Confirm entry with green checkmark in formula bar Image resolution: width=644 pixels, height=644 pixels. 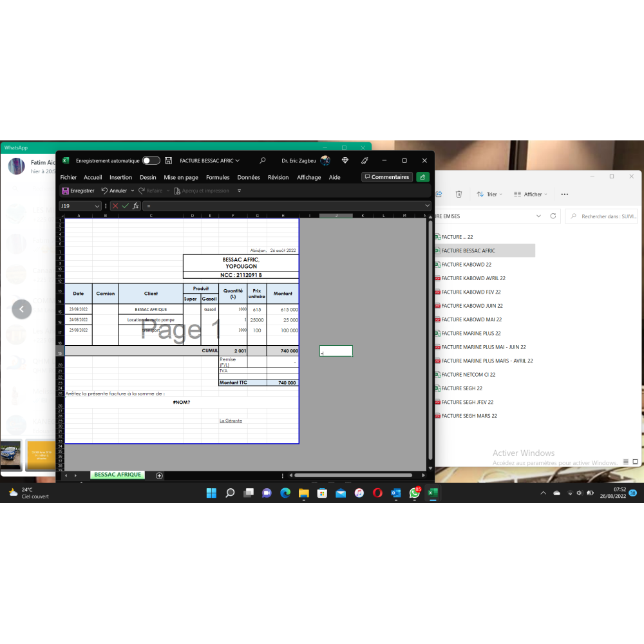point(126,206)
